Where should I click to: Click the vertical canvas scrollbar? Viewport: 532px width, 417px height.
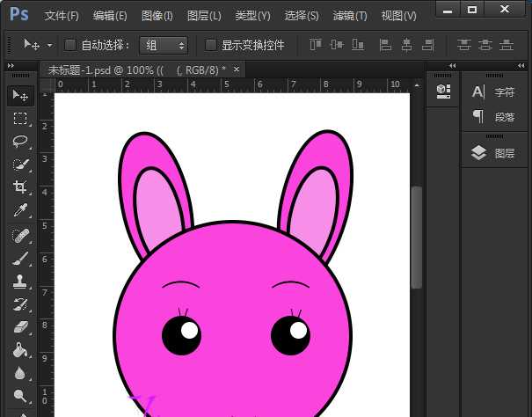click(x=417, y=238)
